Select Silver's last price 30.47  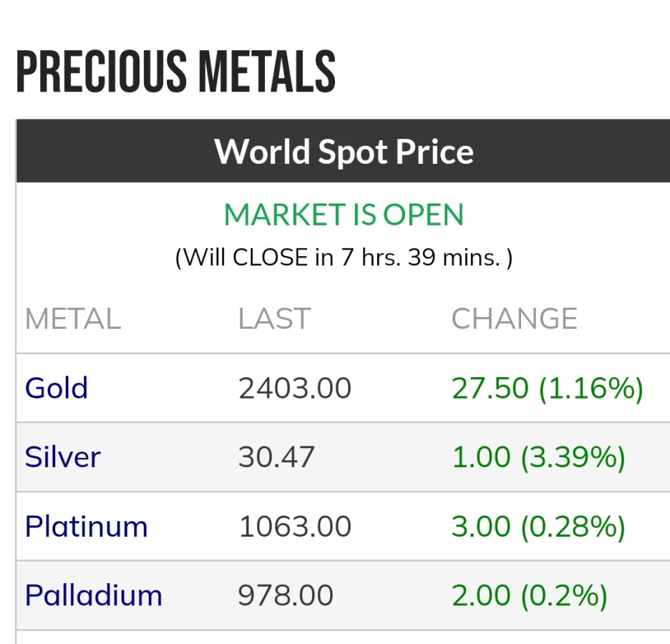point(276,457)
